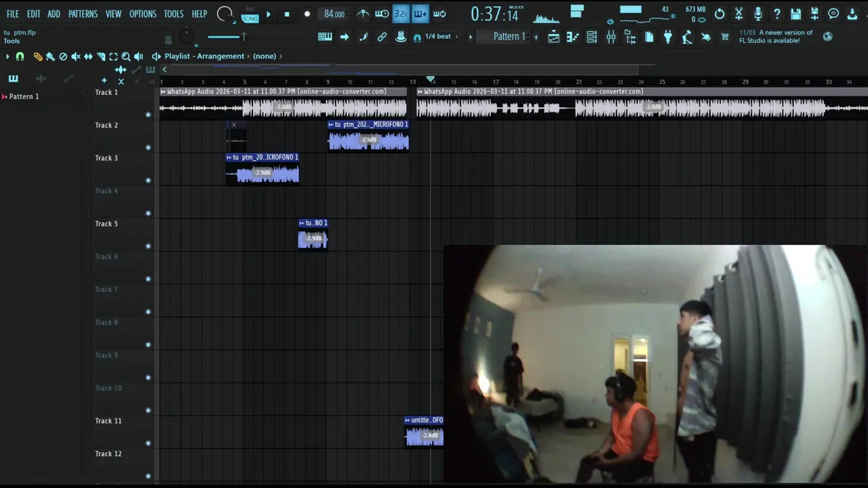868x488 pixels.
Task: Click the tempo field showing 84.000
Action: pos(334,14)
